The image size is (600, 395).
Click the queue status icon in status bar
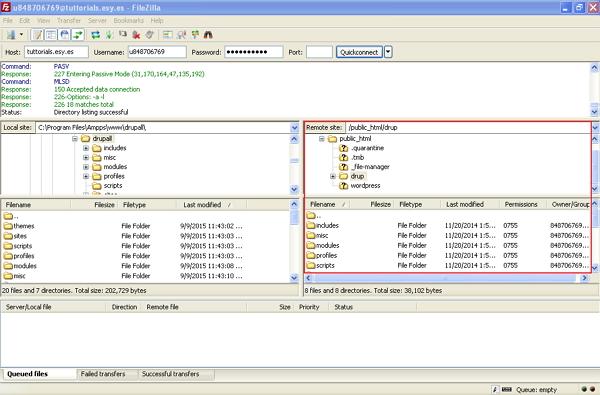507,389
